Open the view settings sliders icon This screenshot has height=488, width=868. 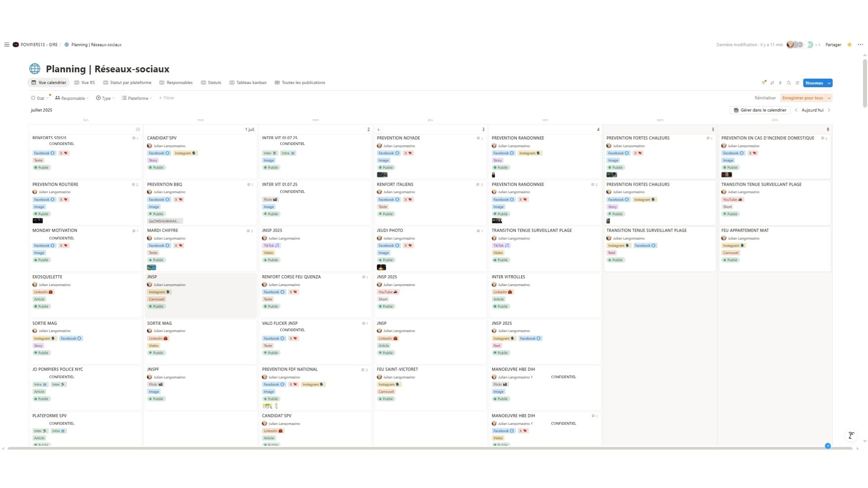[797, 83]
